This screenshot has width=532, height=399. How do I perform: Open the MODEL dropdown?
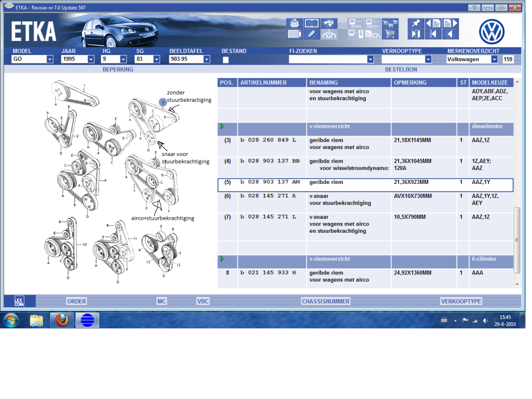point(50,59)
